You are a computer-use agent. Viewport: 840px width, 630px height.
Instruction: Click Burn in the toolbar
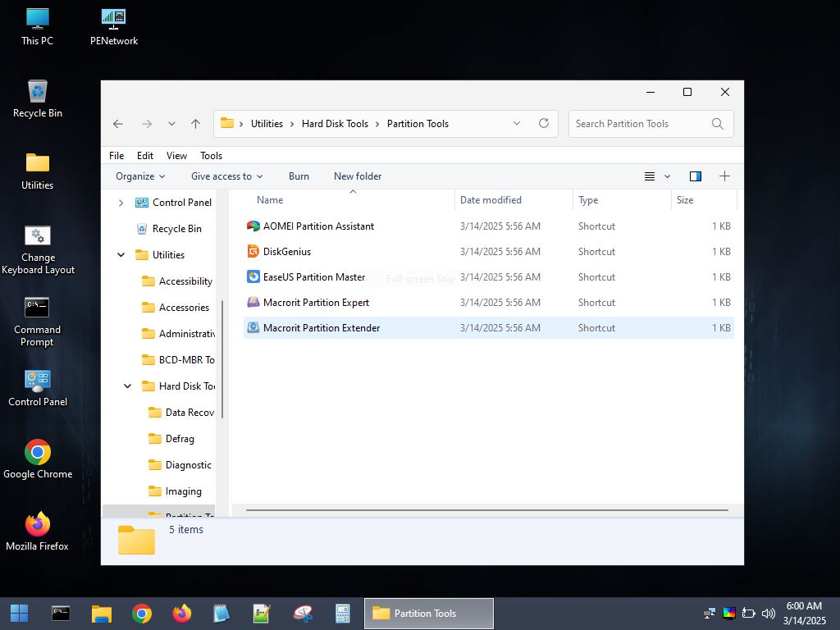[x=299, y=176]
